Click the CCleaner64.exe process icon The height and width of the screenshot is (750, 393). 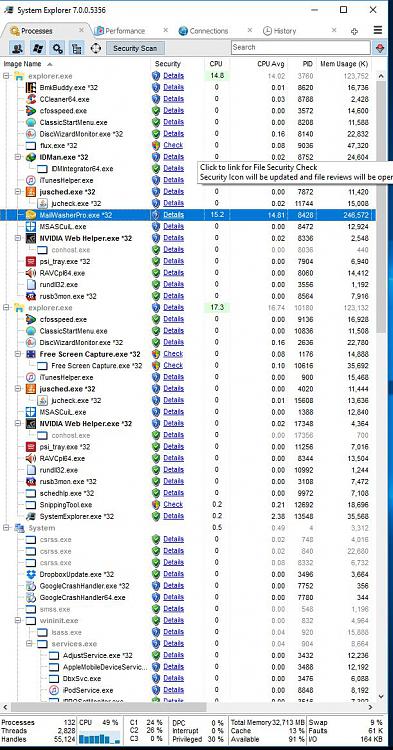coord(31,99)
